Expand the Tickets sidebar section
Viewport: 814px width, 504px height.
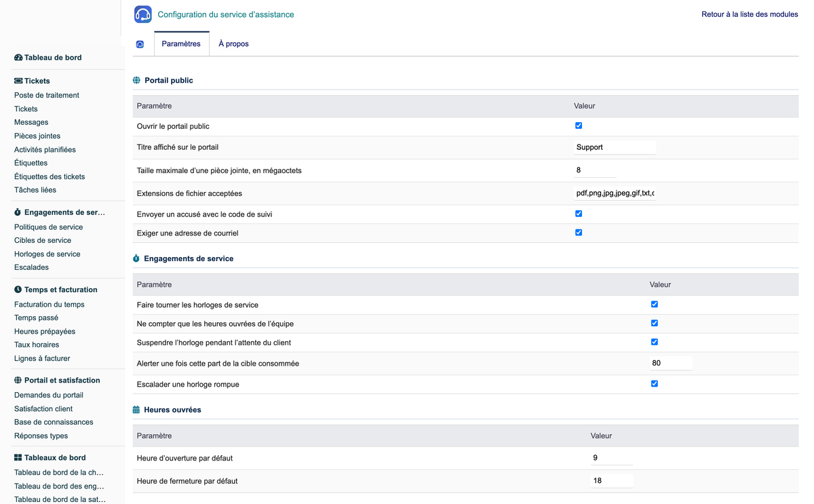pos(37,81)
